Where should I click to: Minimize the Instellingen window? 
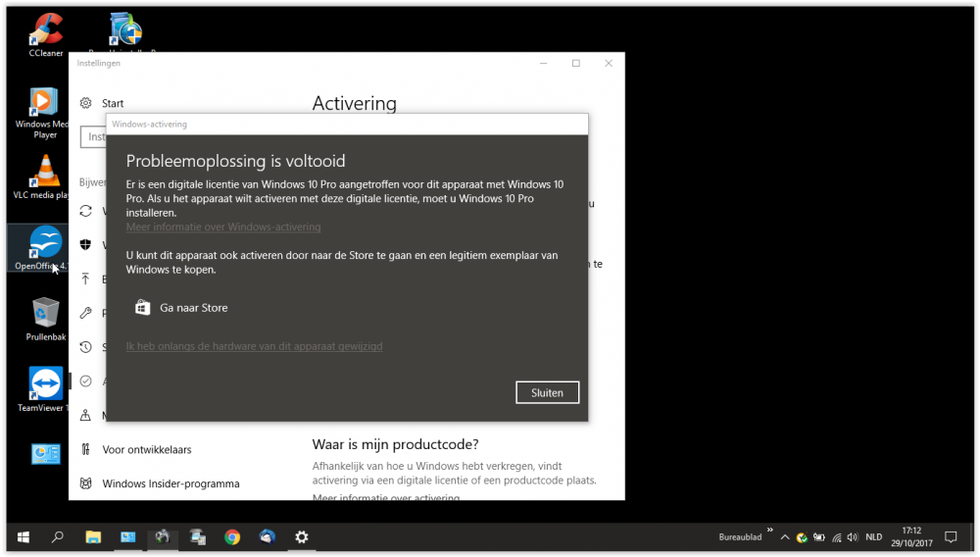coord(543,63)
